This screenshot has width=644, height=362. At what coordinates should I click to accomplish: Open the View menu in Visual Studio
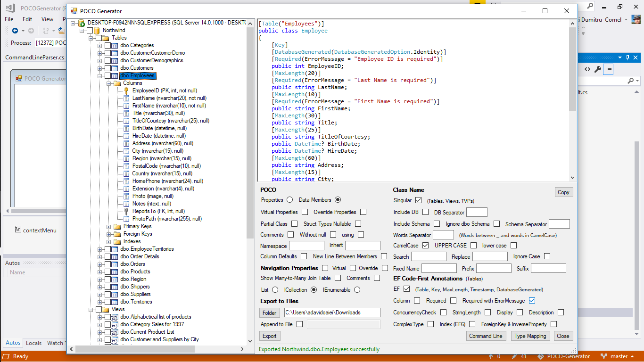tap(48, 19)
